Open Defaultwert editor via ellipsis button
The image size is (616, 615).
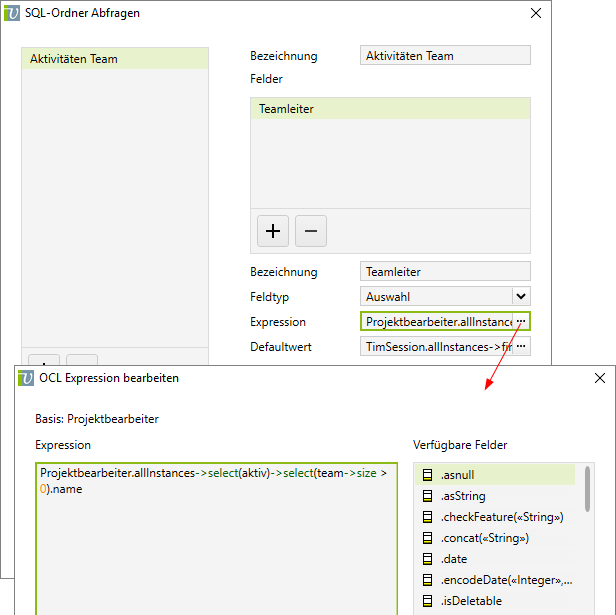pos(520,347)
